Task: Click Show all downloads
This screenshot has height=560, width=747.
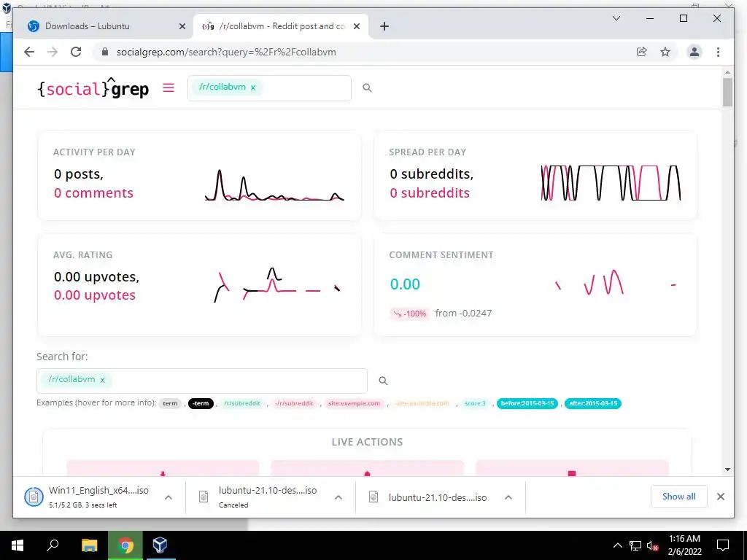Action: point(678,497)
